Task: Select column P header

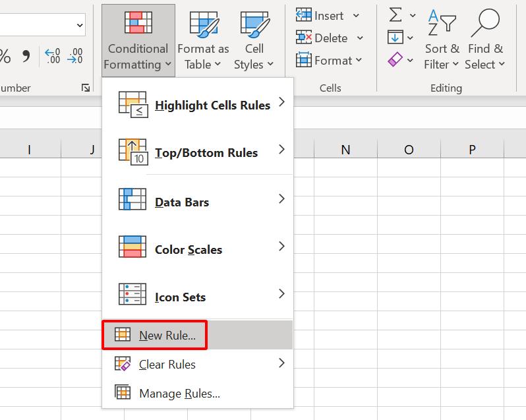Action: point(472,149)
